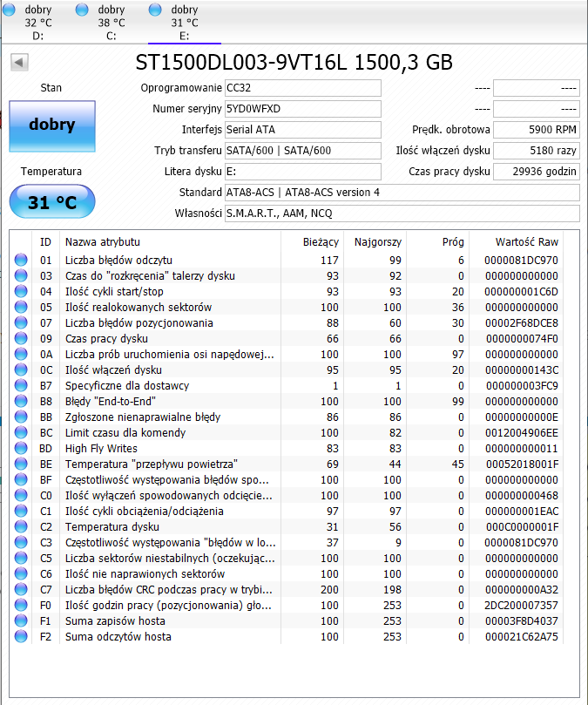Click raw value 0012004906EE
The width and height of the screenshot is (588, 705).
coord(522,433)
